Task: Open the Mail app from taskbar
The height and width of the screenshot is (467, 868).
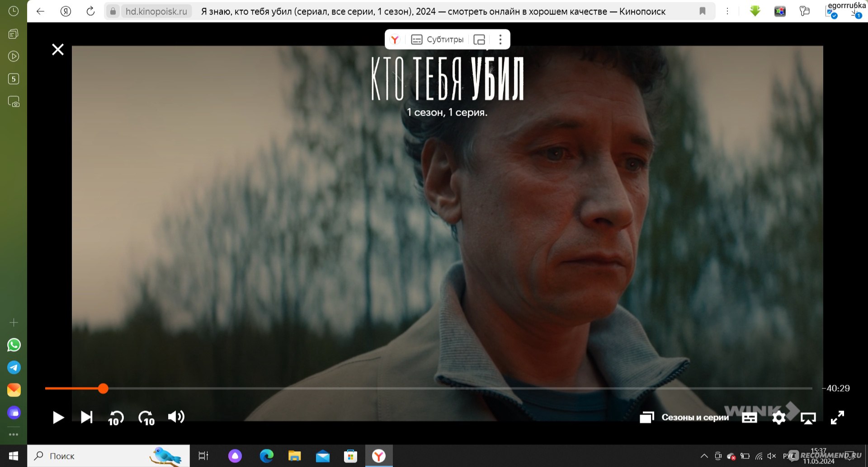Action: click(323, 456)
